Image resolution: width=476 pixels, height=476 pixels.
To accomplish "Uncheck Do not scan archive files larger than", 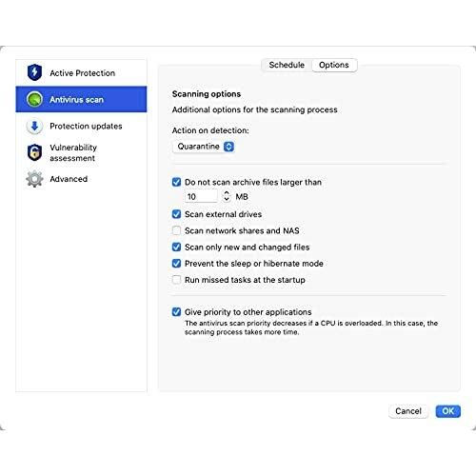I will point(176,182).
